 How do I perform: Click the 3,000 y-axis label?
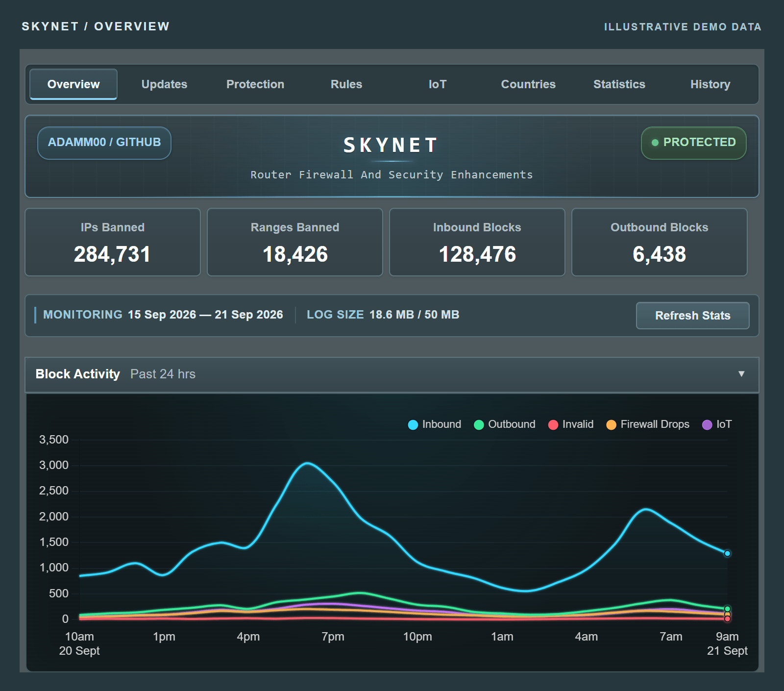[54, 465]
